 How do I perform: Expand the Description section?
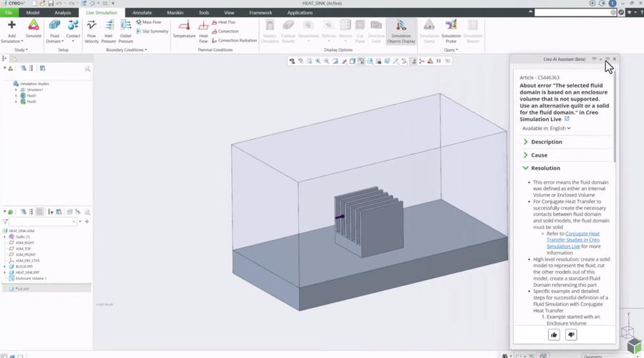pos(525,142)
